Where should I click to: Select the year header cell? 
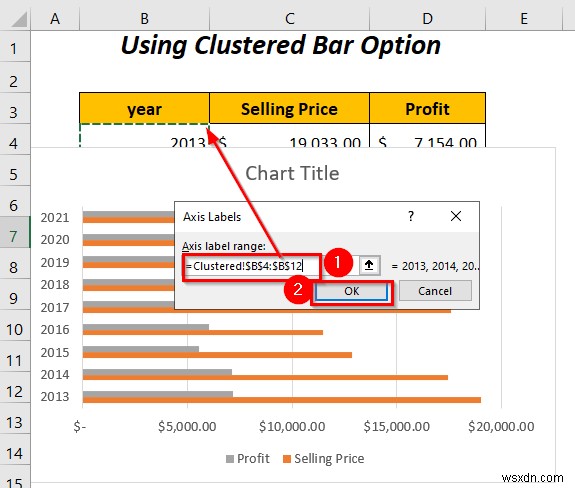(144, 109)
